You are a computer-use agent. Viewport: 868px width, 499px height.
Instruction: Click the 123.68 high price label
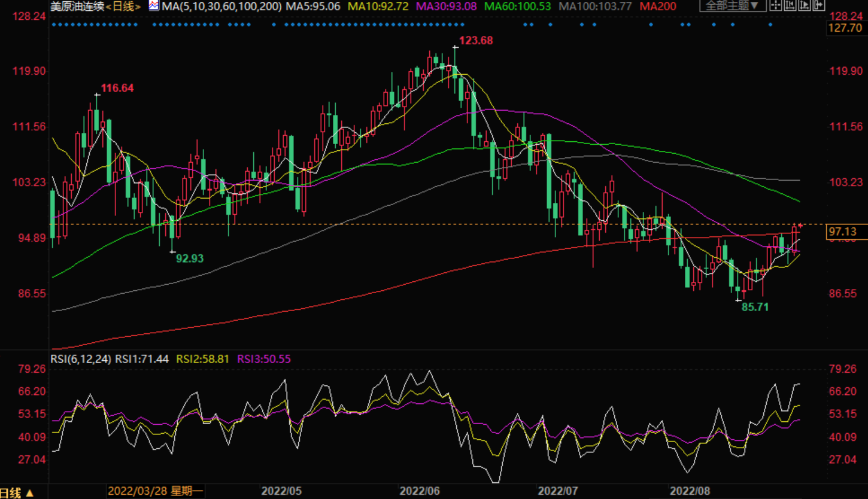point(475,41)
